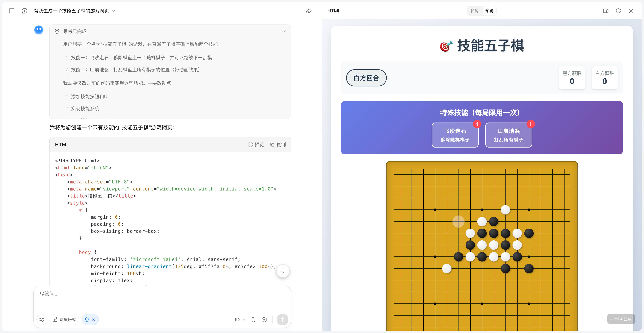Viewport: 644px width, 333px height.
Task: Collapse the 思考已完成 thinking section
Action: (x=283, y=31)
